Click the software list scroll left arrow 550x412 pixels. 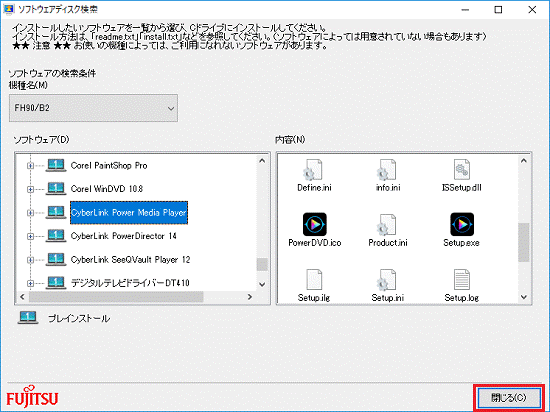point(22,297)
